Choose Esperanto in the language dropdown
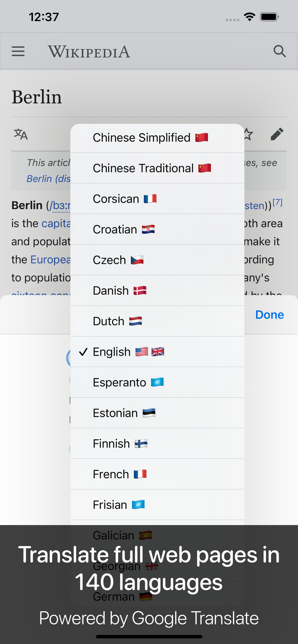Viewport: 298px width, 644px height. tap(157, 382)
